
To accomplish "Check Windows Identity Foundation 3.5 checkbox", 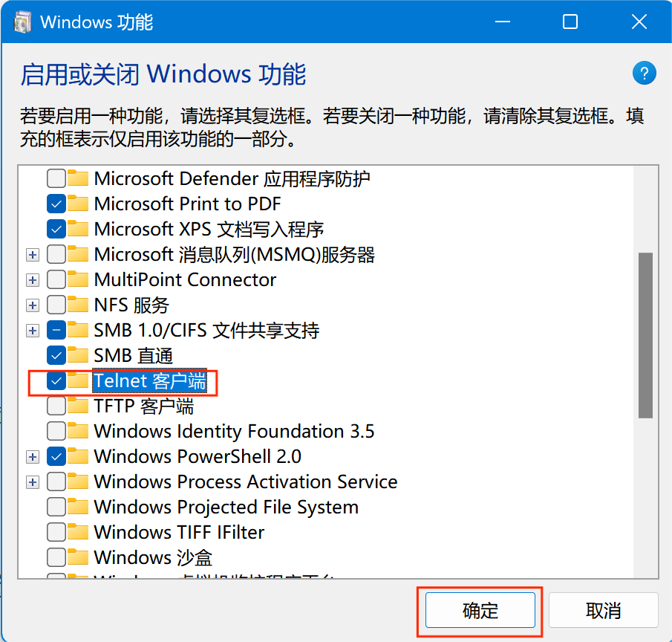I will coord(56,431).
